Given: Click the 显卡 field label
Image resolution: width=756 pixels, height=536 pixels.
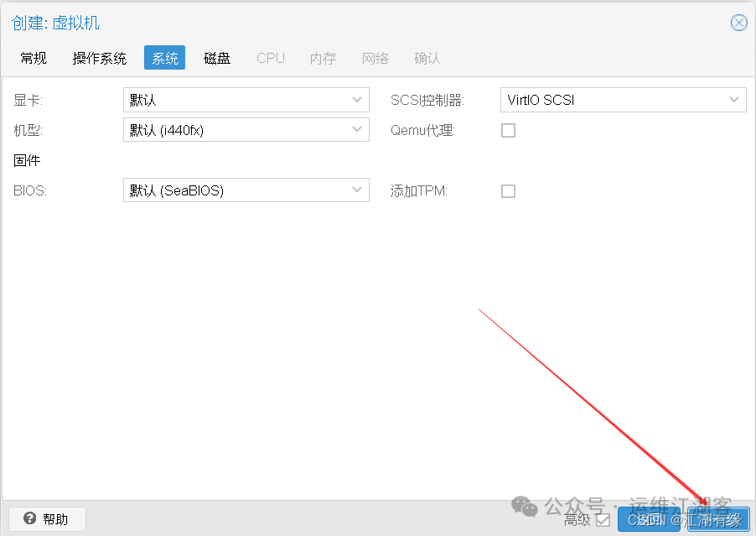Looking at the screenshot, I should point(28,101).
